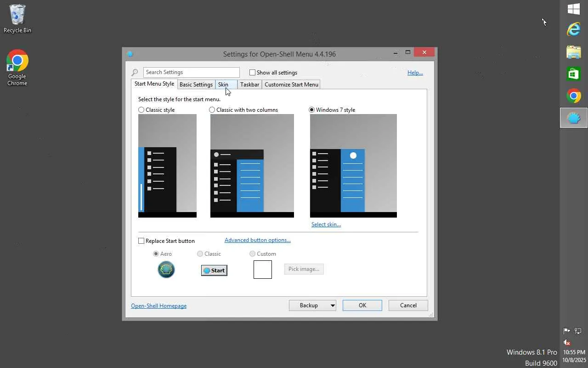The height and width of the screenshot is (368, 588).
Task: Follow the Select skin... link
Action: point(326,224)
